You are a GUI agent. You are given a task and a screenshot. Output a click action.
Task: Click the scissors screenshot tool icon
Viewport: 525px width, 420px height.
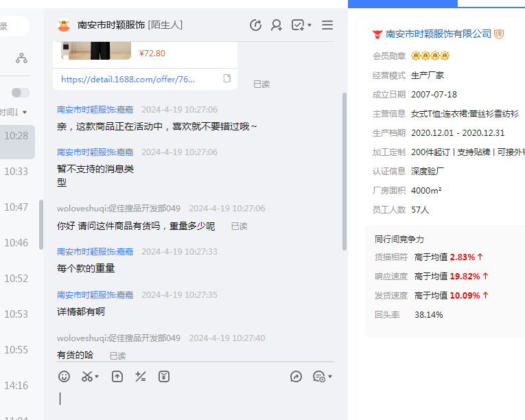(x=87, y=376)
